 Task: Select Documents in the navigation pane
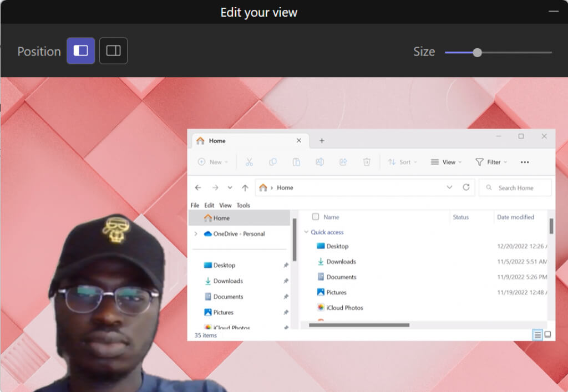[x=224, y=297]
